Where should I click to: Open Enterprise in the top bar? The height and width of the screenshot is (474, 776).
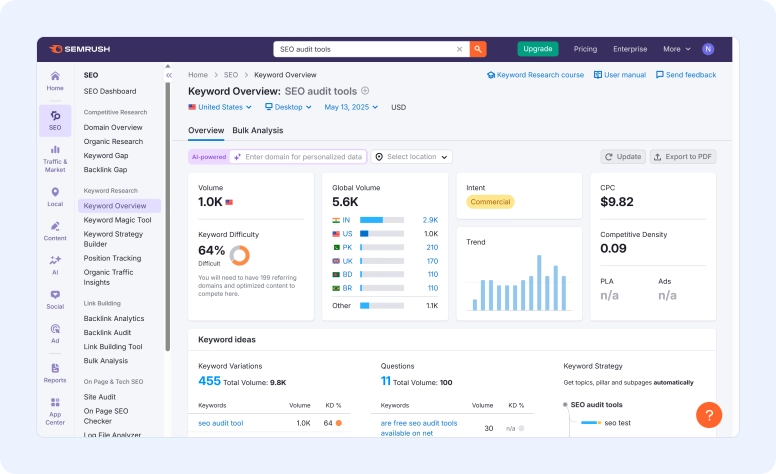coord(630,49)
